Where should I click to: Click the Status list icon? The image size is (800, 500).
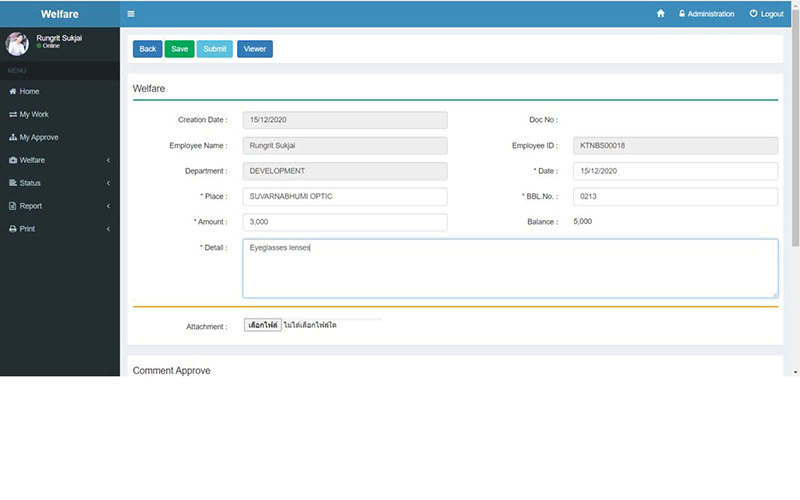tap(13, 183)
